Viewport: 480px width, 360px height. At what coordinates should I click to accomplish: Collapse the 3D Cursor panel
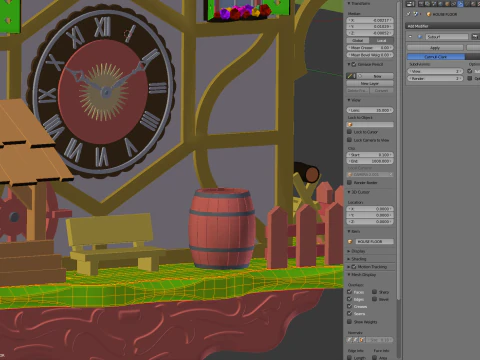tap(349, 192)
